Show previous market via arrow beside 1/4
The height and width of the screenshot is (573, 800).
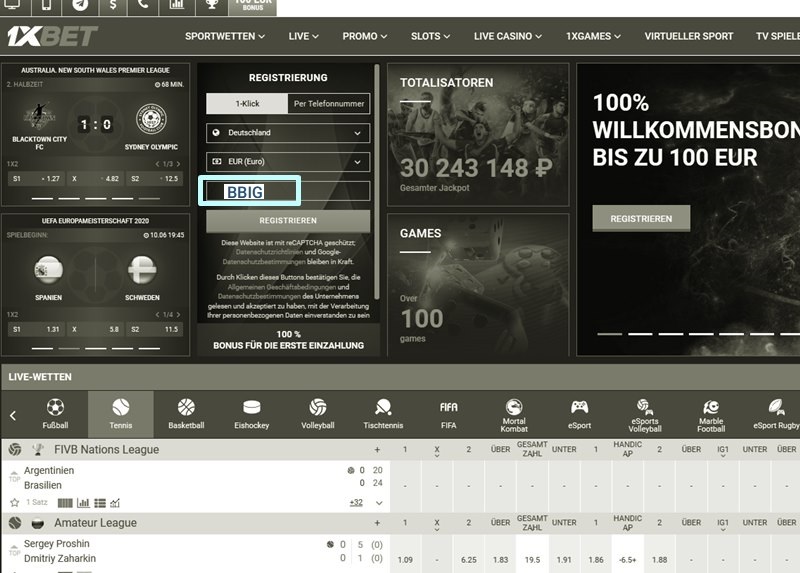(x=157, y=314)
